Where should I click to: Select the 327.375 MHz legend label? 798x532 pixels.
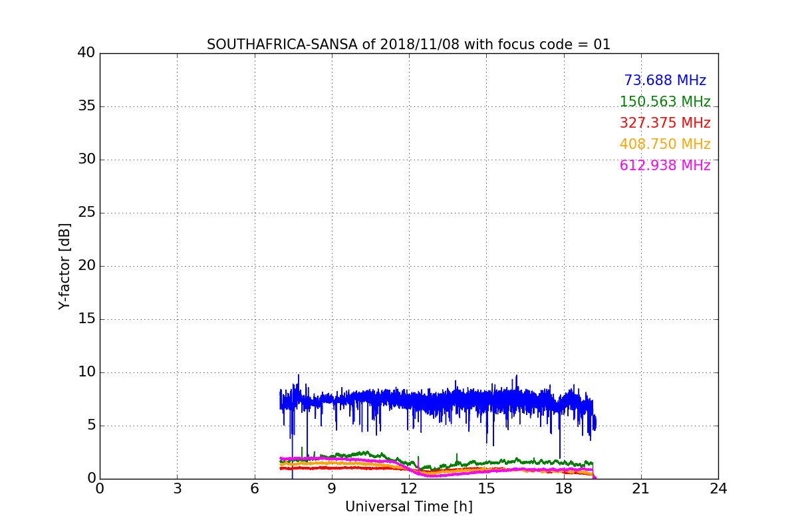tap(665, 123)
